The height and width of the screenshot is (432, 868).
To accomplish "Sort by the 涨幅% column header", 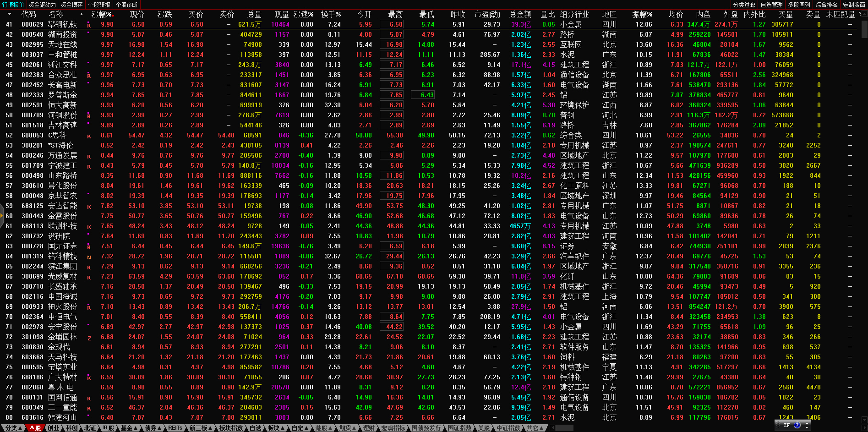I will 101,14.
